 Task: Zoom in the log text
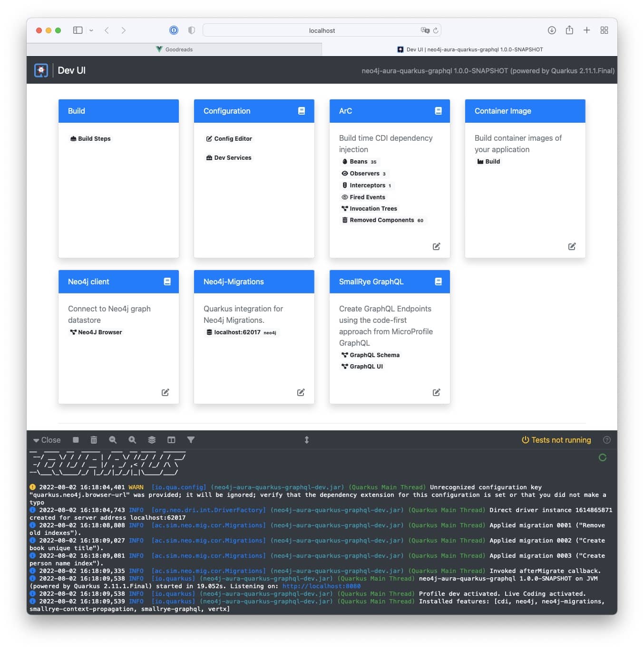pos(132,440)
